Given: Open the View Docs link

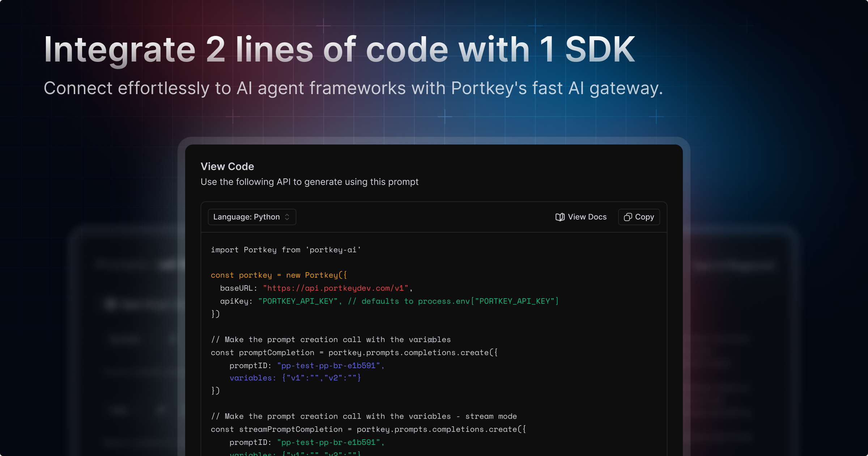Looking at the screenshot, I should [x=587, y=217].
